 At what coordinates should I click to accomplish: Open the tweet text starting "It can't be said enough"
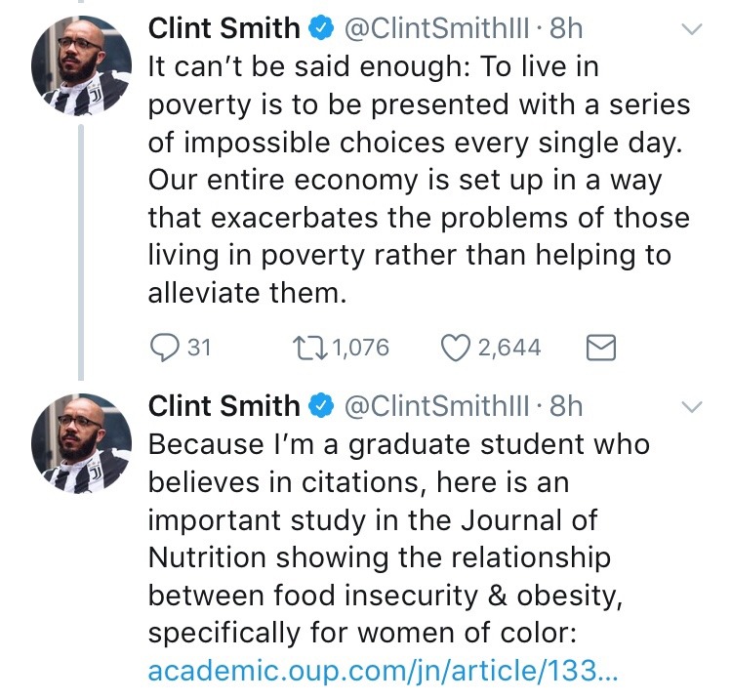click(418, 179)
